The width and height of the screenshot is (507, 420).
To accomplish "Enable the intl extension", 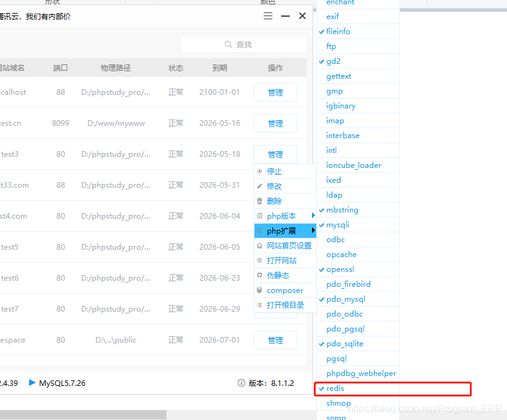I will pyautogui.click(x=358, y=151).
